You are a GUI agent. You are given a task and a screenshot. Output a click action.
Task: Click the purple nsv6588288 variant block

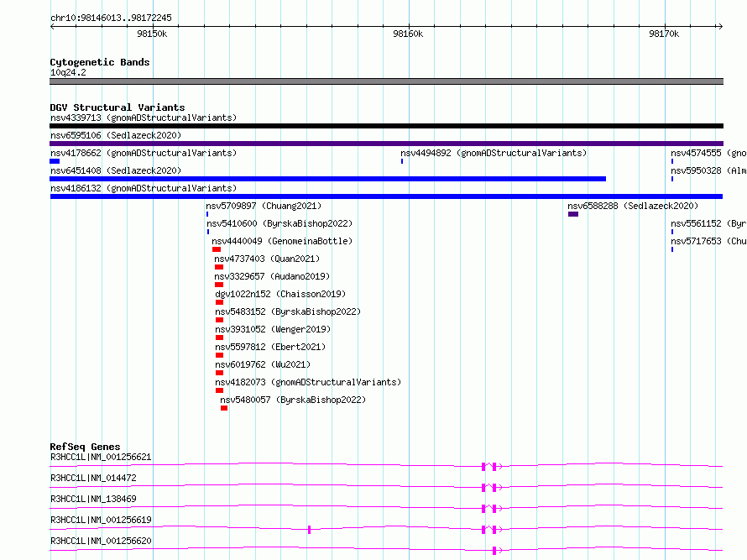[573, 214]
